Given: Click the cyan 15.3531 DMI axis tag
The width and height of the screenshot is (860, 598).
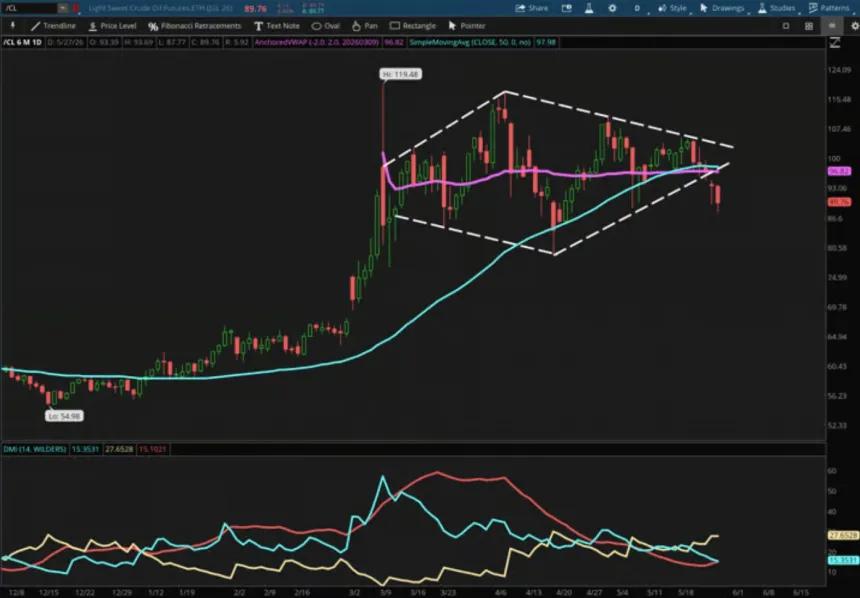Looking at the screenshot, I should 842,560.
